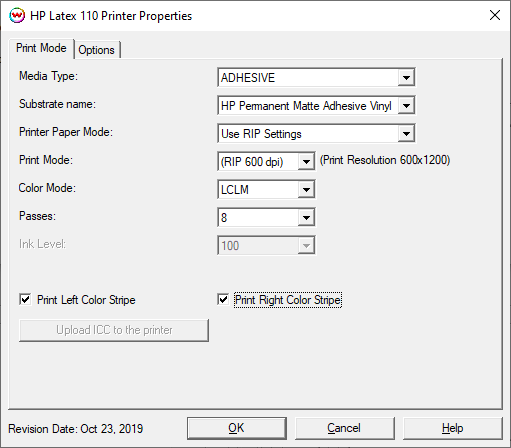This screenshot has height=448, width=511.
Task: Click the Cancel button
Action: point(344,428)
